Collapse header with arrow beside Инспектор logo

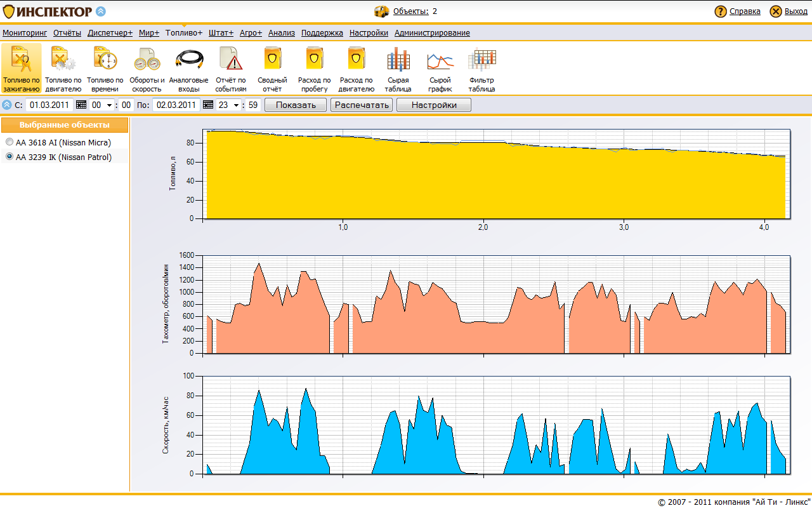(x=101, y=11)
